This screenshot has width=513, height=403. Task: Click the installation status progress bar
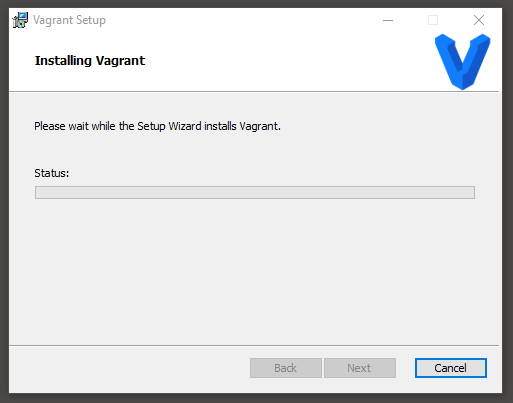[x=255, y=192]
